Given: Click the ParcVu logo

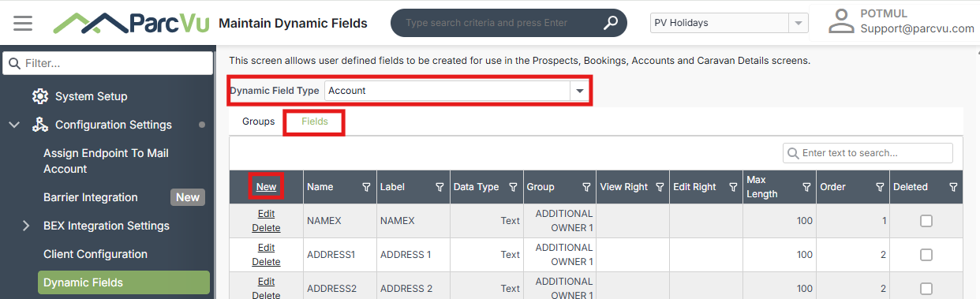Looking at the screenshot, I should click(x=132, y=22).
